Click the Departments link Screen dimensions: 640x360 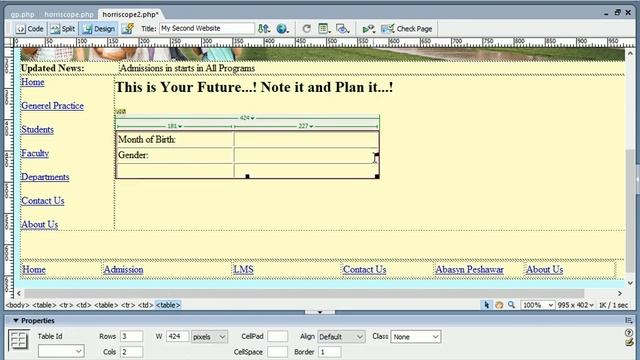45,177
